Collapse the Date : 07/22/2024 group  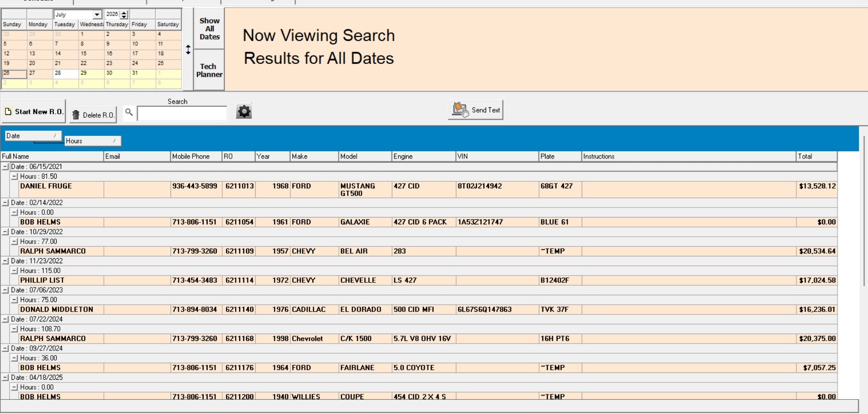tap(5, 319)
